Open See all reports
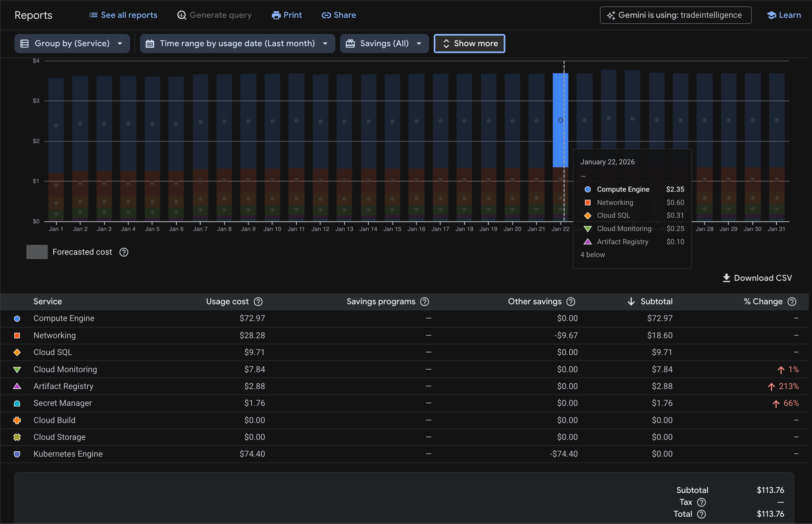812x524 pixels. (123, 15)
